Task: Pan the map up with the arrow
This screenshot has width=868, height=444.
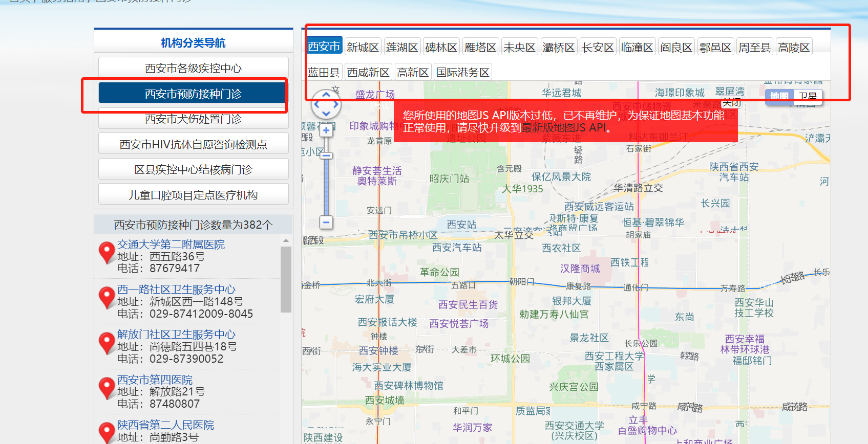Action: point(326,95)
